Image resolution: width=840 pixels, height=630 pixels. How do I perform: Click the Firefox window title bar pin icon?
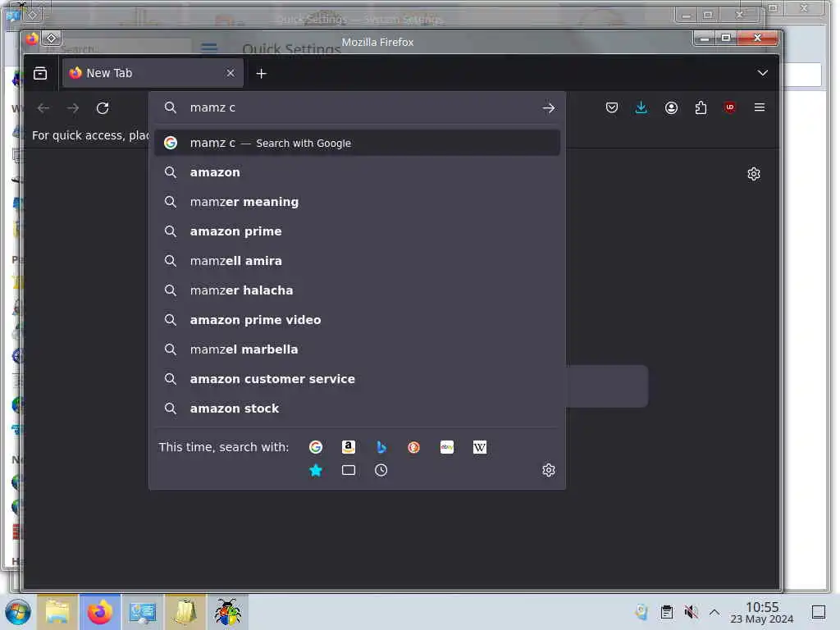click(52, 38)
